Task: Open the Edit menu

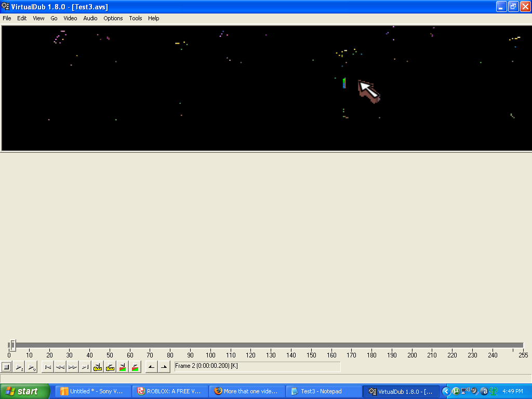Action: click(22, 18)
